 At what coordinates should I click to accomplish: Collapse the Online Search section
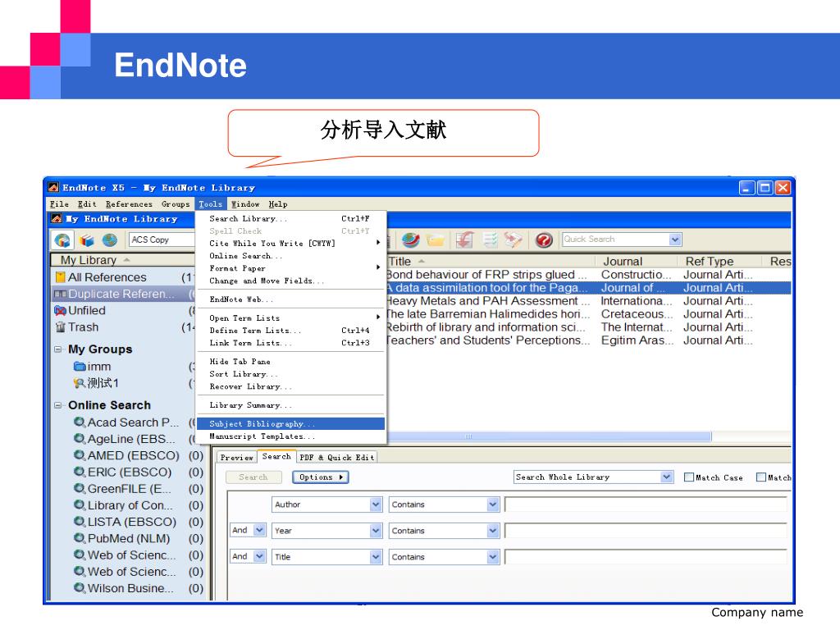pos(58,405)
